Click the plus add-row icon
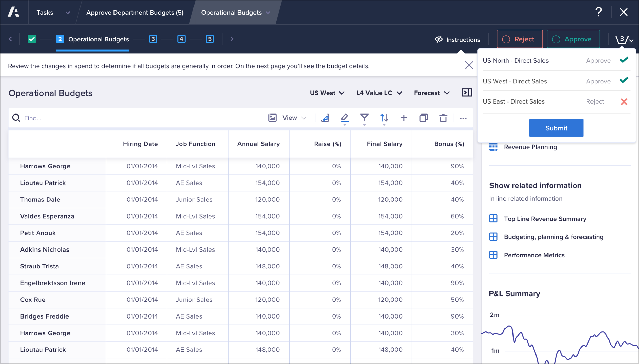The height and width of the screenshot is (364, 639). click(404, 118)
